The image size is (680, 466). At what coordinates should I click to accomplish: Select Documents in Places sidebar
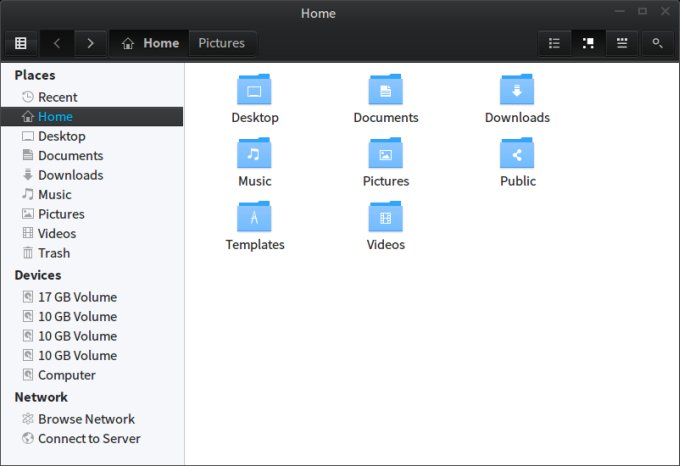[x=92, y=156]
